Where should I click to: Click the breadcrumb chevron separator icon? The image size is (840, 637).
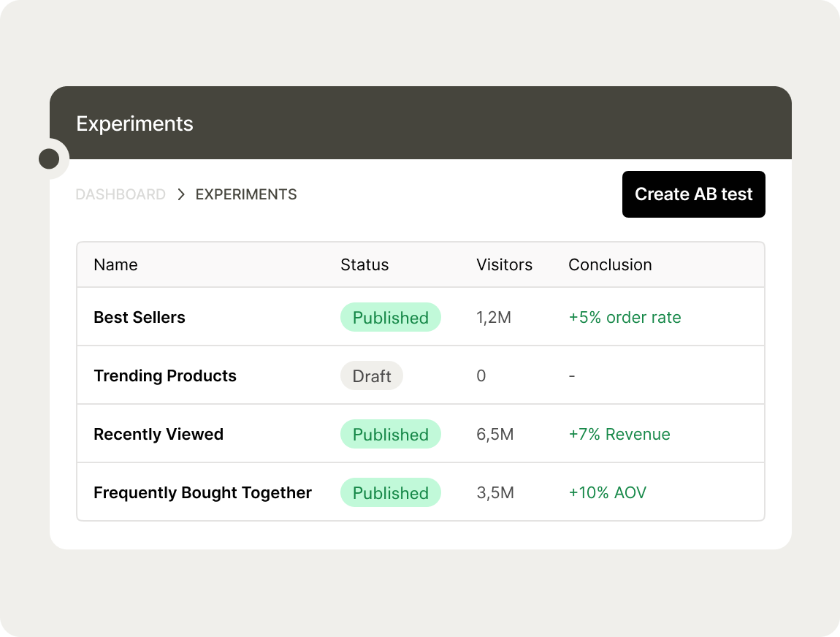[181, 194]
